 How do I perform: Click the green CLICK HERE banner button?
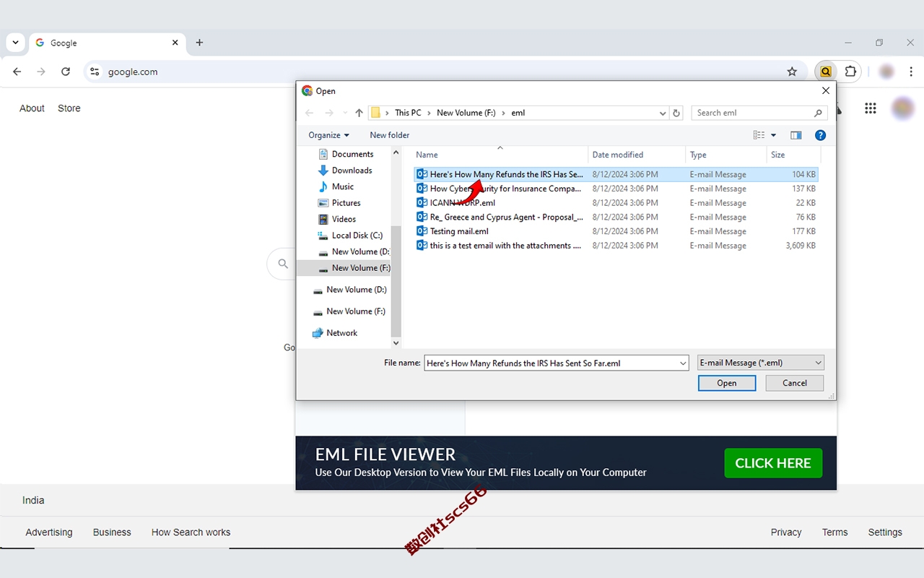tap(773, 463)
